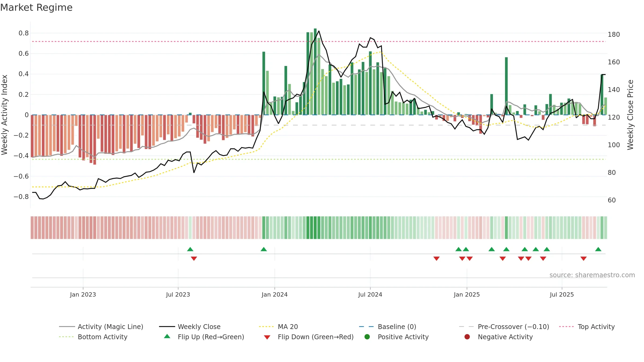Click the source: sharemaestro.com text
The height and width of the screenshot is (362, 644).
coord(592,275)
